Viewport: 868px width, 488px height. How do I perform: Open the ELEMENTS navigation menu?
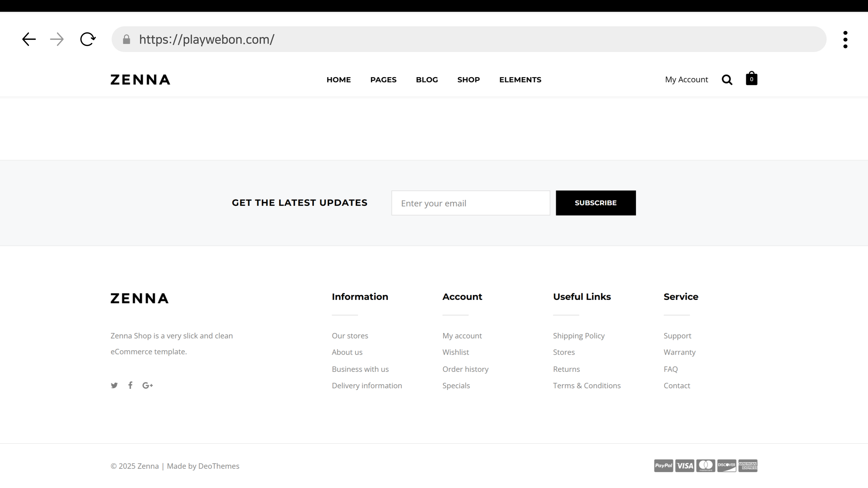[520, 80]
